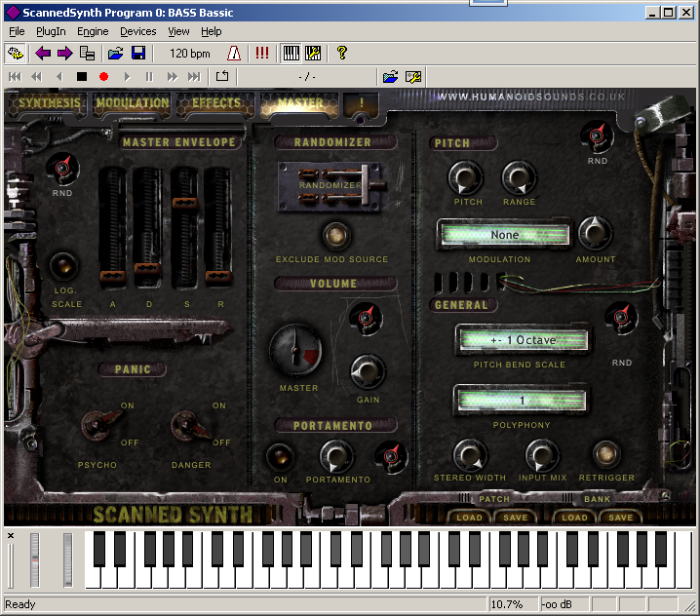Click the yellow question mark help icon
Image resolution: width=700 pixels, height=616 pixels.
click(x=342, y=54)
